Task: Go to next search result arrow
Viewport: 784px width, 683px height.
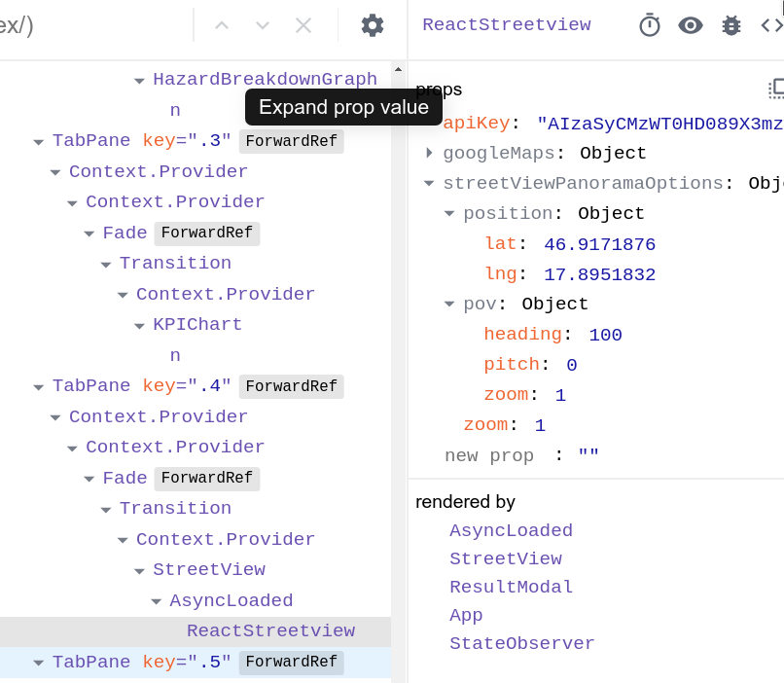Action: 263,25
